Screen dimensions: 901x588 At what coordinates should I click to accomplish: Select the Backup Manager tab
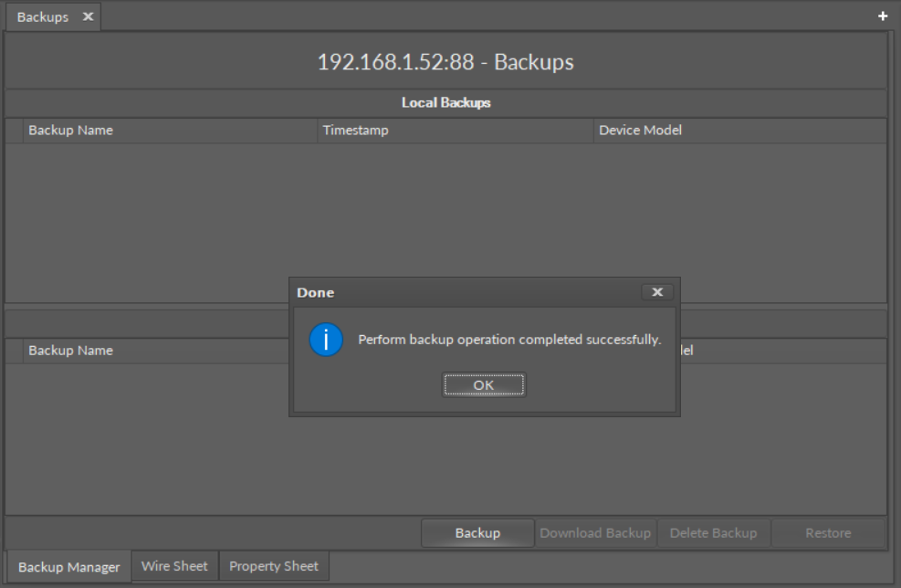tap(68, 567)
